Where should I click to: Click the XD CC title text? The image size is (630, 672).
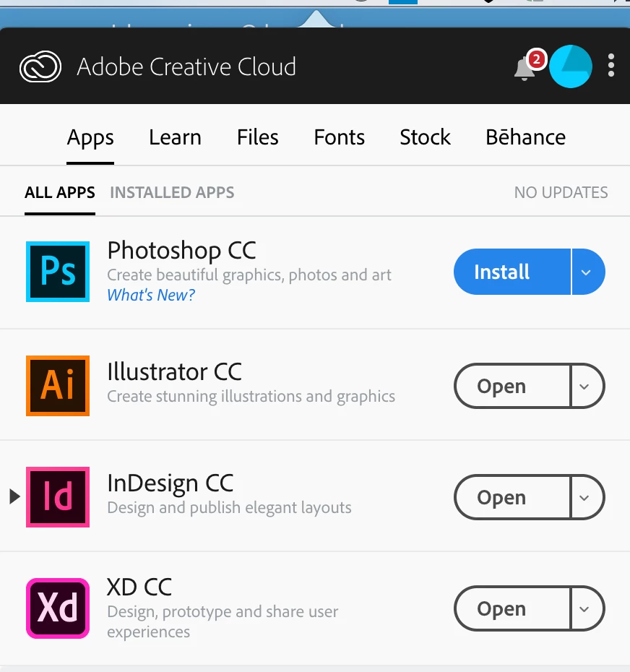pyautogui.click(x=139, y=587)
